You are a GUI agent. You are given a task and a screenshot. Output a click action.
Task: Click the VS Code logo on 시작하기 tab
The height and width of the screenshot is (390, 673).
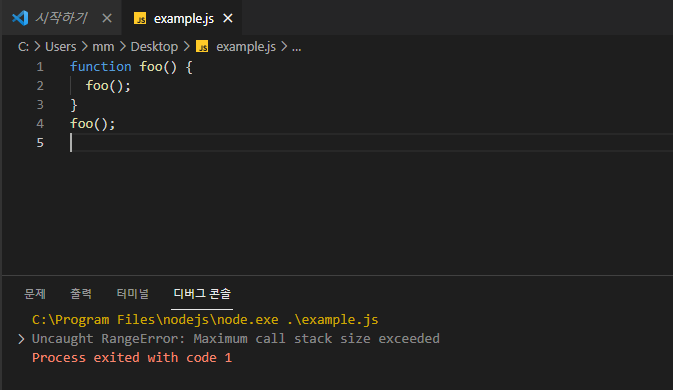[20, 18]
